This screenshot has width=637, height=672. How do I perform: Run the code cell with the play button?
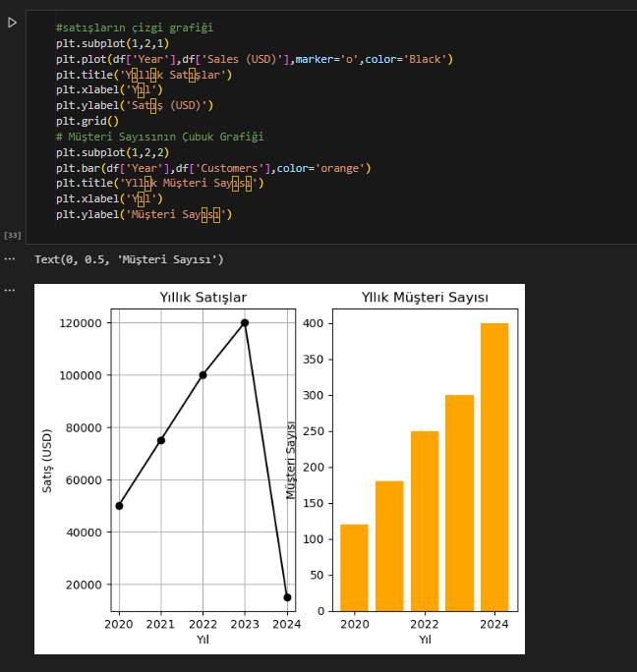[12, 23]
